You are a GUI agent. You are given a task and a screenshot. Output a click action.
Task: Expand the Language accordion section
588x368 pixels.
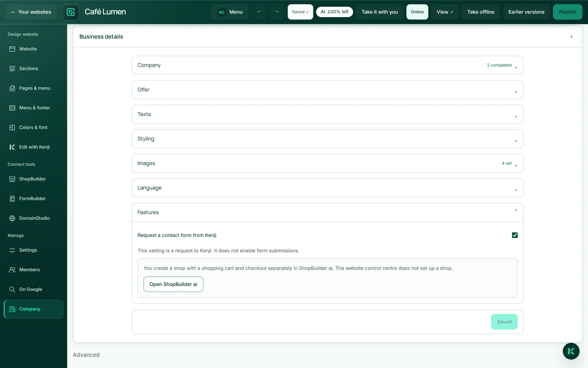[327, 188]
